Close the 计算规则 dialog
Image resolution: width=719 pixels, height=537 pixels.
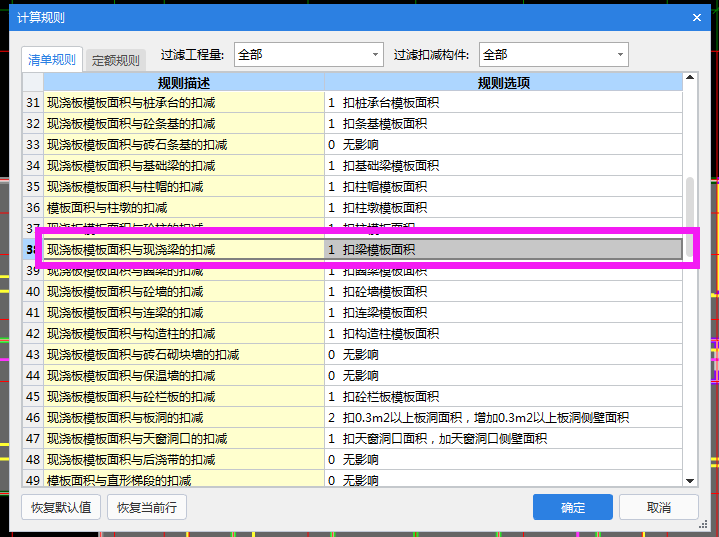point(697,17)
